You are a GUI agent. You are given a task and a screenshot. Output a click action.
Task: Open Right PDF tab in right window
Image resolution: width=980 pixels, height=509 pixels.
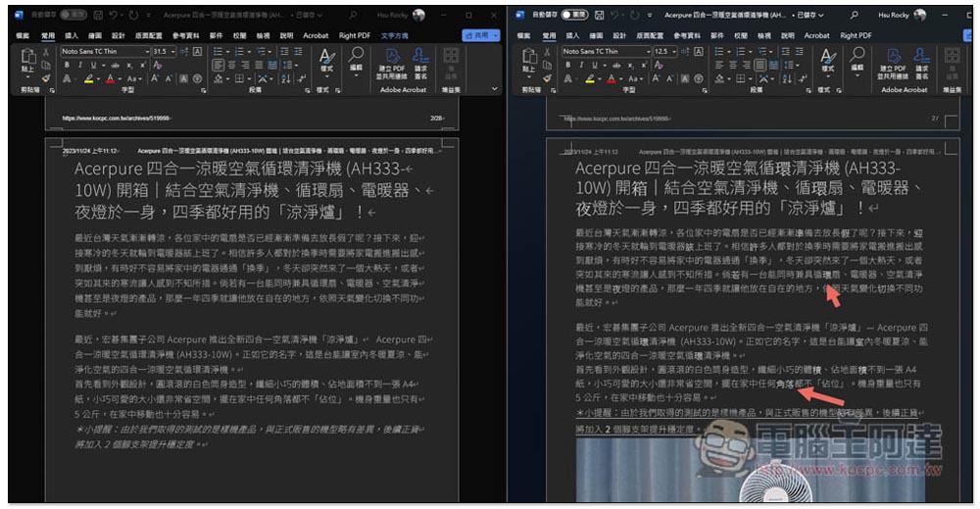point(856,35)
